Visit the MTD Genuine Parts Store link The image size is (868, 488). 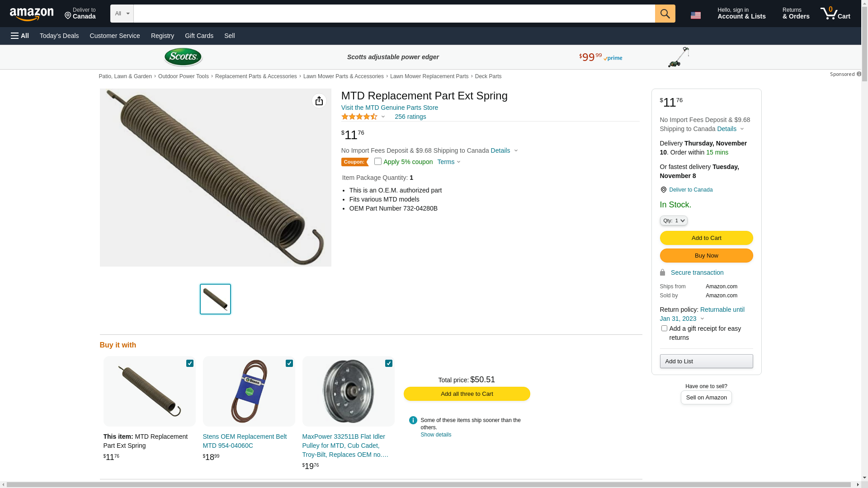[389, 108]
